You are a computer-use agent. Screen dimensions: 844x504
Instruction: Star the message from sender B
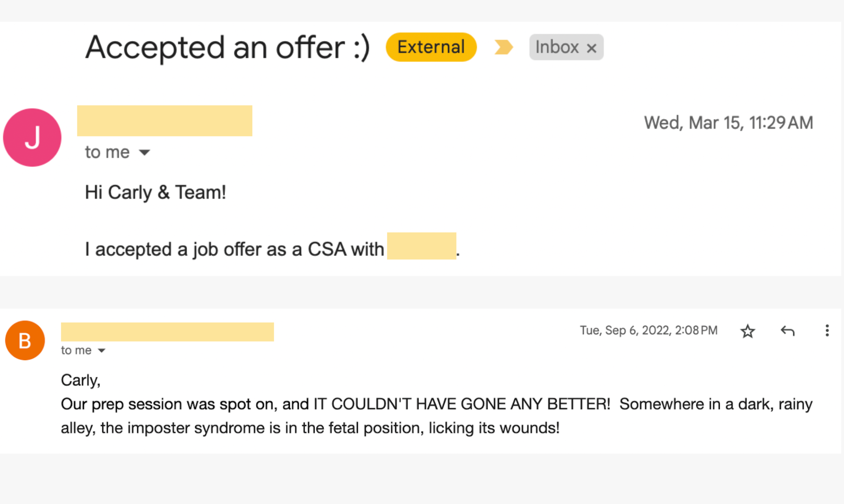coord(747,331)
